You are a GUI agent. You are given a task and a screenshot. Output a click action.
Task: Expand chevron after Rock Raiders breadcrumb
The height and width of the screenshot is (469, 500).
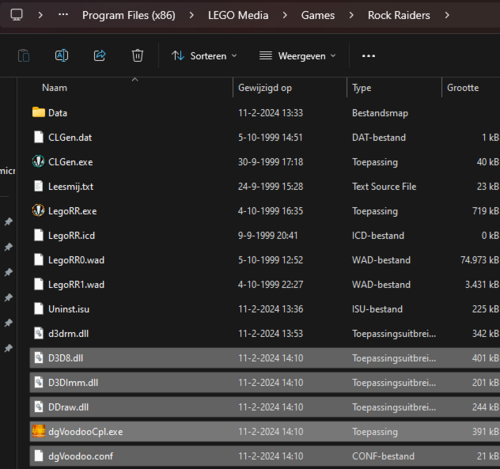coord(447,15)
